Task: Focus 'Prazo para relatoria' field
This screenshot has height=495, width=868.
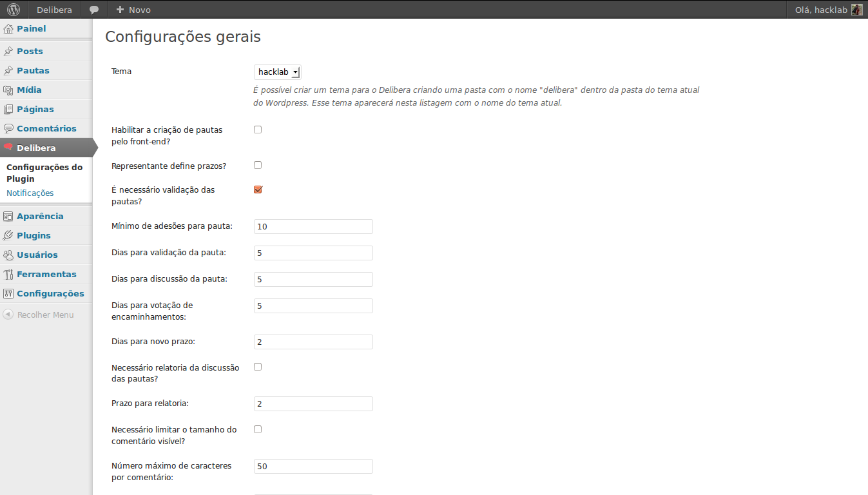Action: pos(313,403)
